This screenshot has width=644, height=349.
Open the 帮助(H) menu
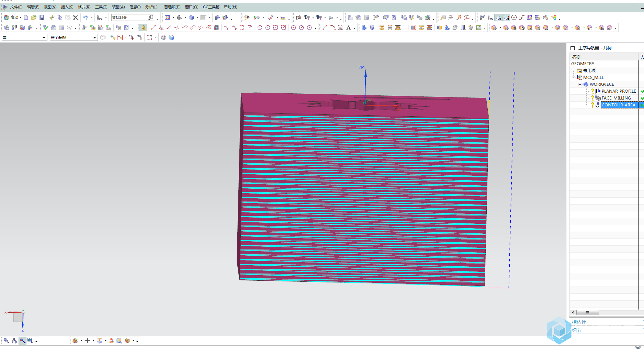[230, 7]
